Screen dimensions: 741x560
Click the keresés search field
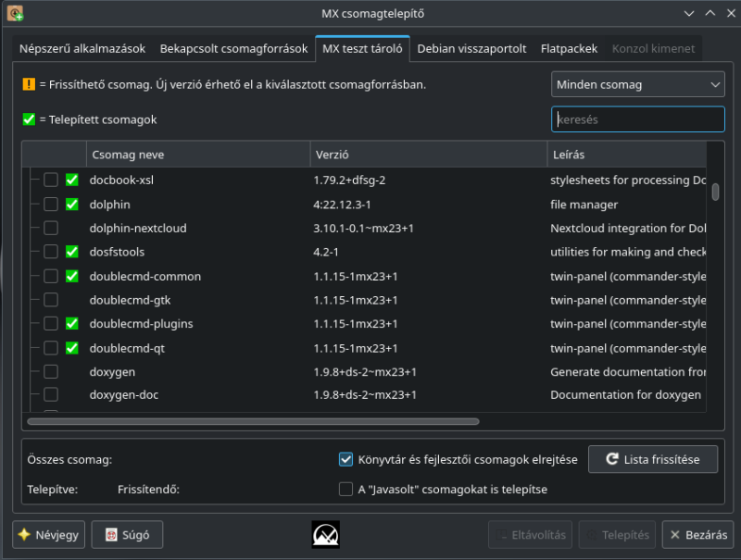(x=637, y=119)
